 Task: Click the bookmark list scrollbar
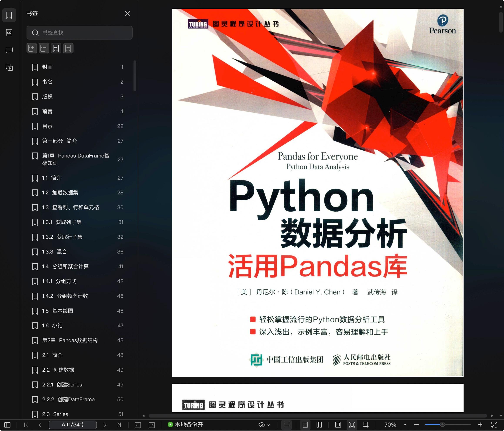pos(135,76)
